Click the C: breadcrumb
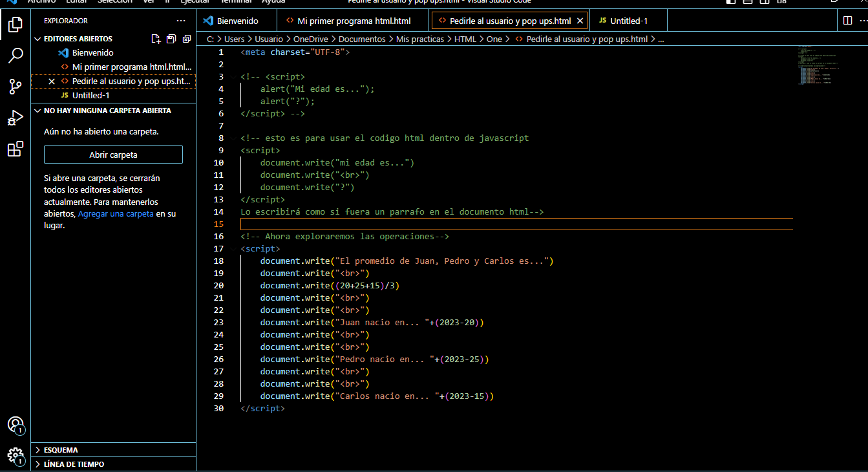The width and height of the screenshot is (868, 472). click(x=210, y=39)
